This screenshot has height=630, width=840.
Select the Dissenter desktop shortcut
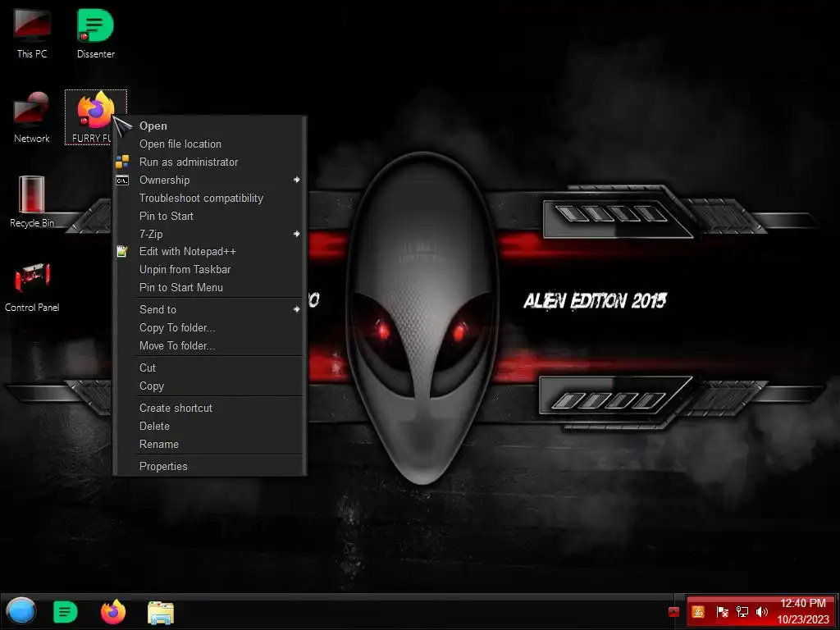click(95, 32)
